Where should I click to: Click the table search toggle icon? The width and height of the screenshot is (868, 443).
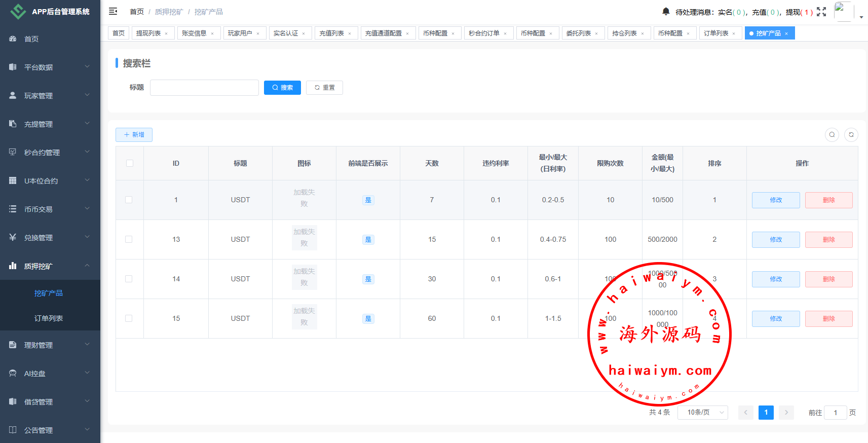click(x=832, y=135)
